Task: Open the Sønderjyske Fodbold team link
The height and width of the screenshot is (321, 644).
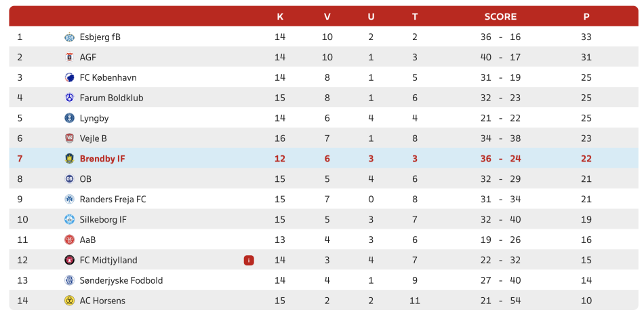Action: 121,281
